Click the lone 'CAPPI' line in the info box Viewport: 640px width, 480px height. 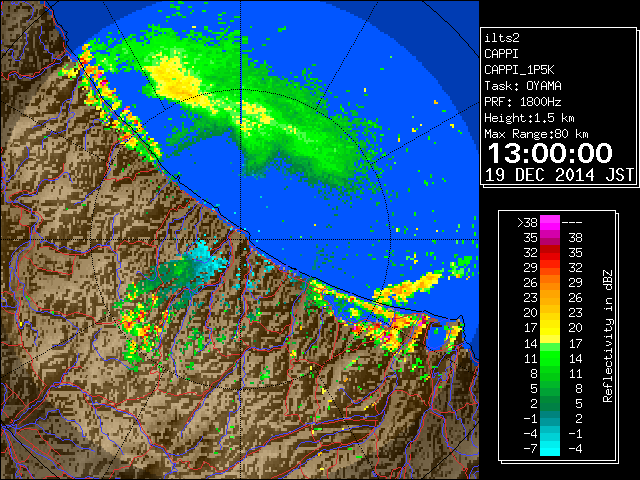(x=501, y=54)
